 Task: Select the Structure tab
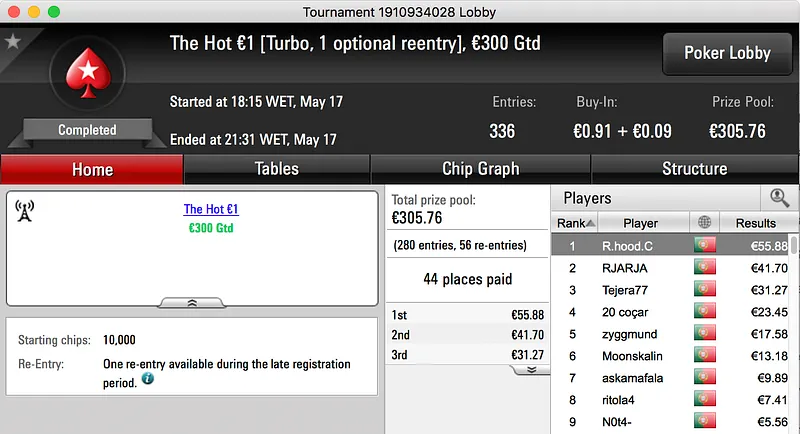pyautogui.click(x=694, y=169)
